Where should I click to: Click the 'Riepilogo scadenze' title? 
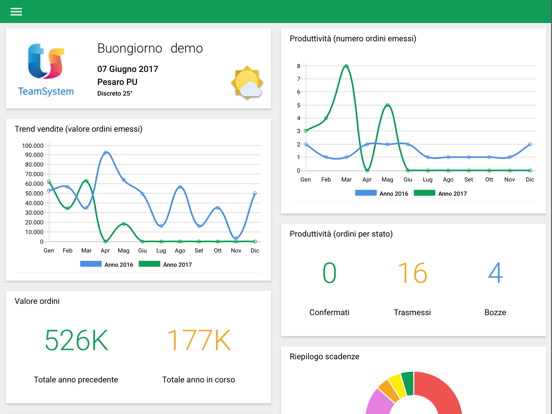click(324, 357)
